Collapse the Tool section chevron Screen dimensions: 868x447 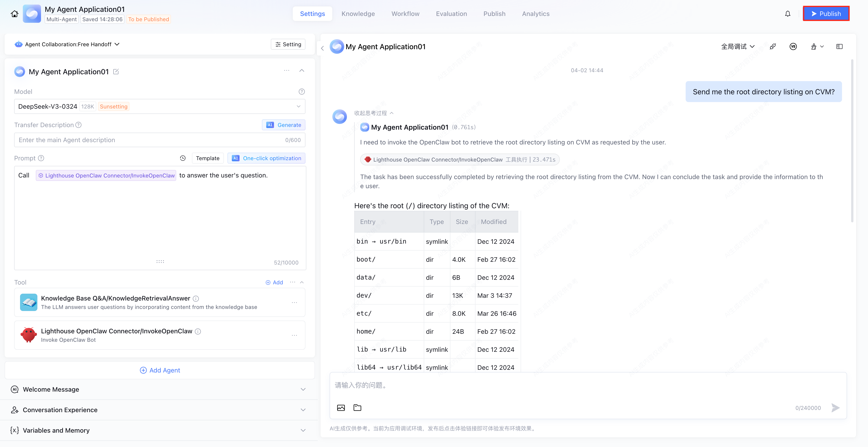pos(302,282)
